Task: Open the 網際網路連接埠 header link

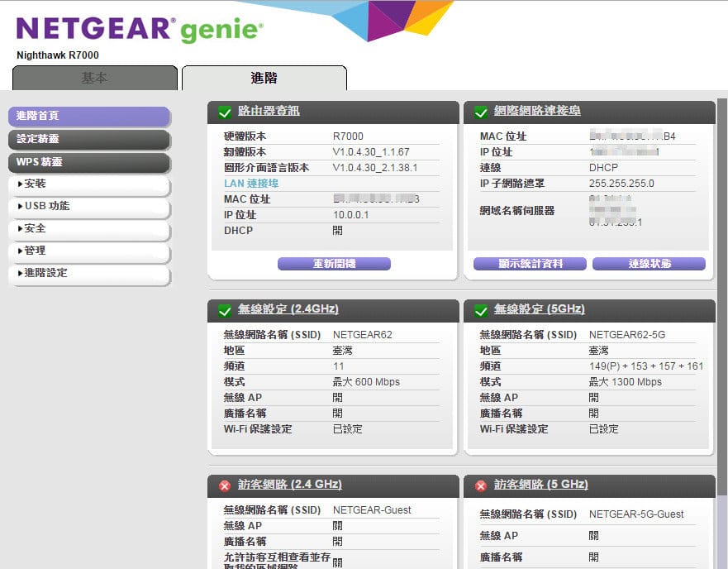Action: (x=537, y=111)
